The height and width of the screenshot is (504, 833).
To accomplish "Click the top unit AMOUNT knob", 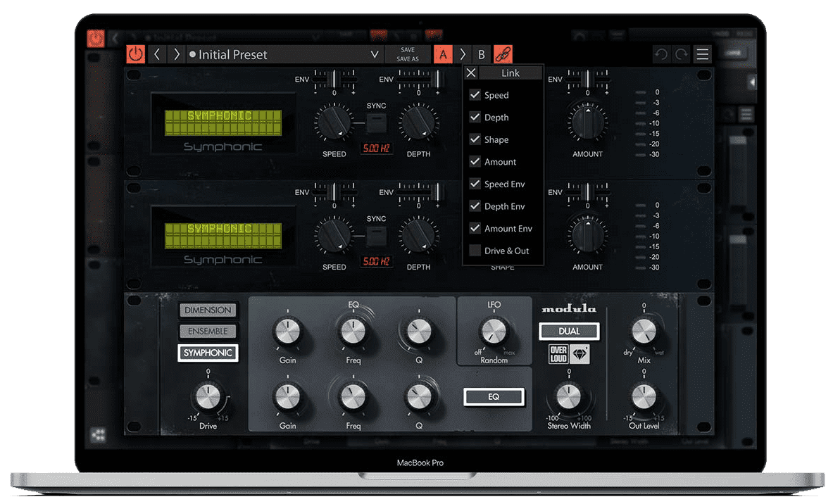I will tap(587, 122).
